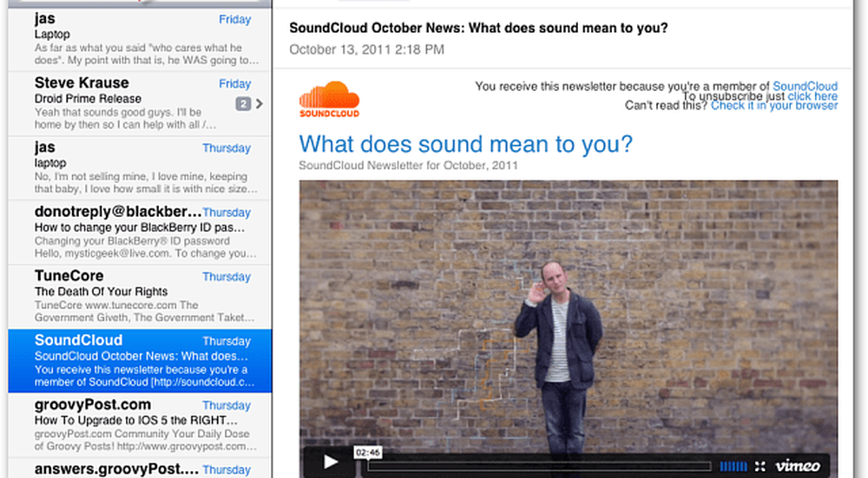Open 'Check it in your browser' link
868x478 pixels.
point(774,105)
